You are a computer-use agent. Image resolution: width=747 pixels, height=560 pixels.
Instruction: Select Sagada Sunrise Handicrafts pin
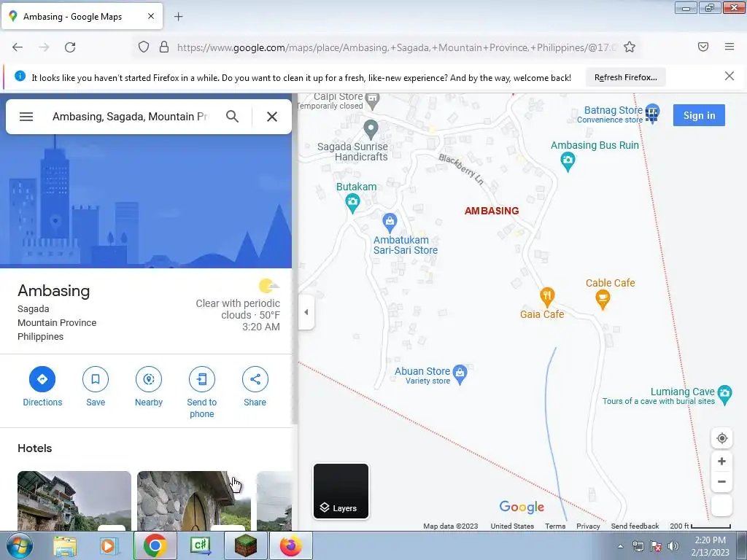(x=371, y=130)
